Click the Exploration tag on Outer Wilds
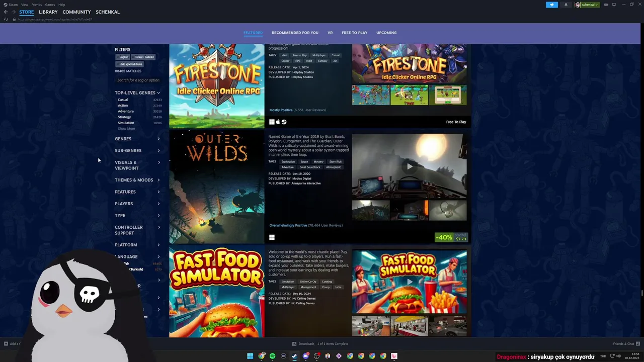644x362 pixels. pos(288,162)
